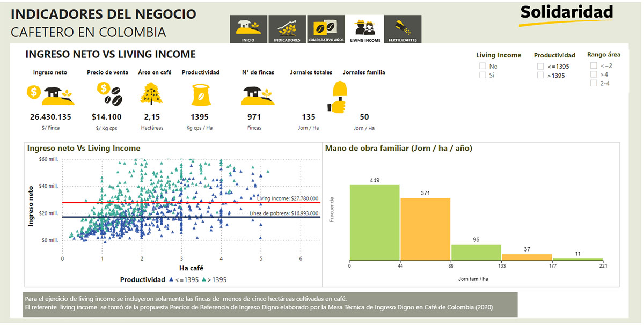Image resolution: width=644 pixels, height=325 pixels.
Task: Enable the Rango área '2-4' checkbox
Action: pos(594,83)
